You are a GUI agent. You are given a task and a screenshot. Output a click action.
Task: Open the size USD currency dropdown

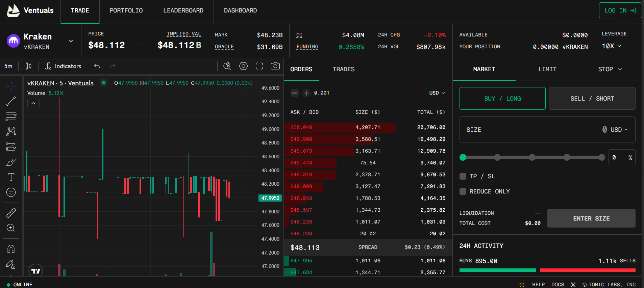[619, 130]
